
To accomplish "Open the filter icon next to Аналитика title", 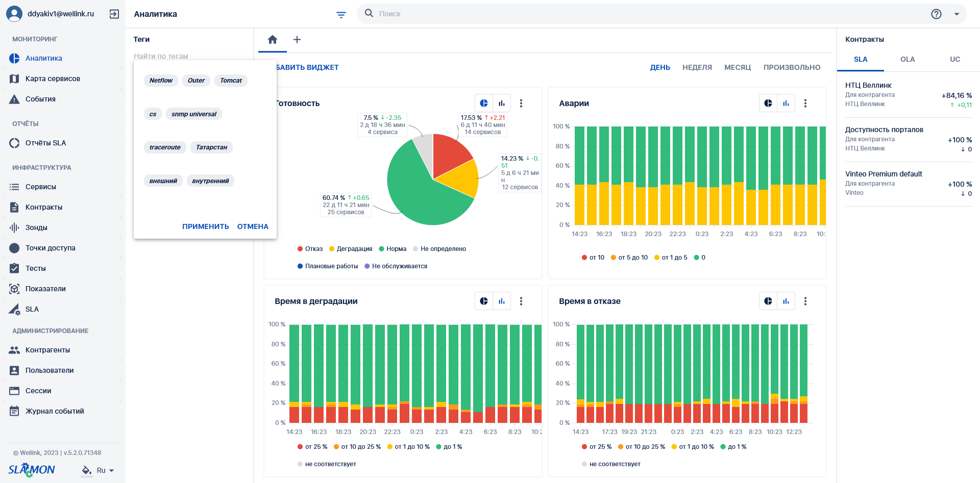I will (341, 15).
